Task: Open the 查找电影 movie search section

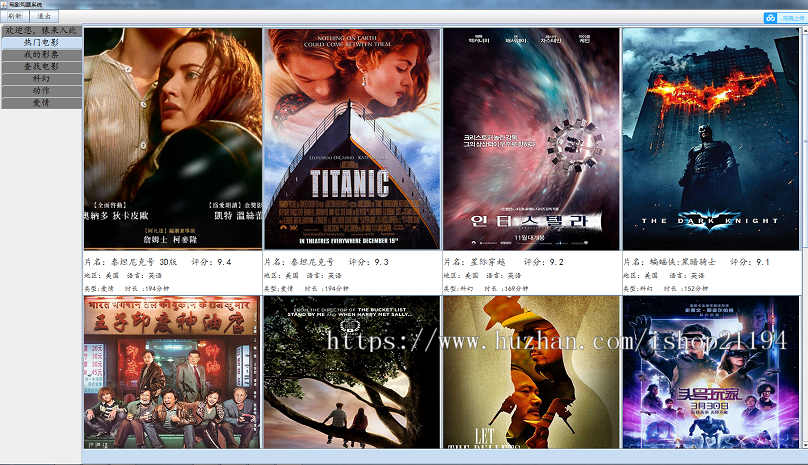Action: (x=41, y=67)
